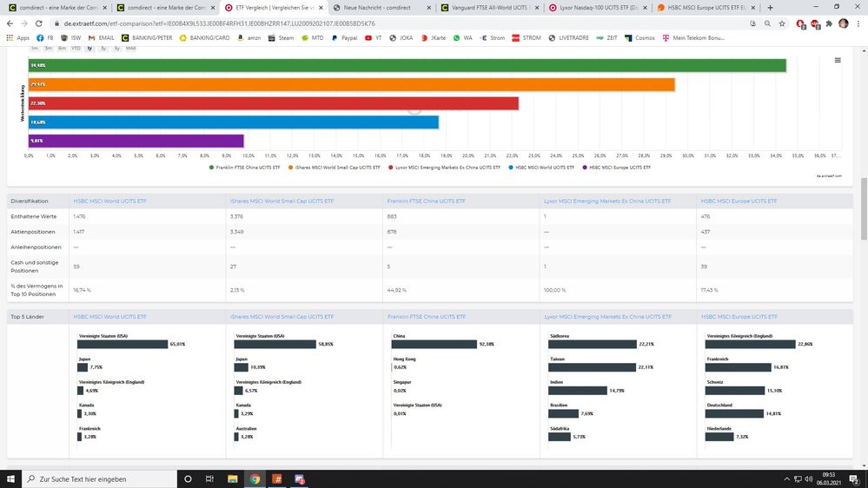Click the Windows Start button
The height and width of the screenshot is (488, 868).
10,478
